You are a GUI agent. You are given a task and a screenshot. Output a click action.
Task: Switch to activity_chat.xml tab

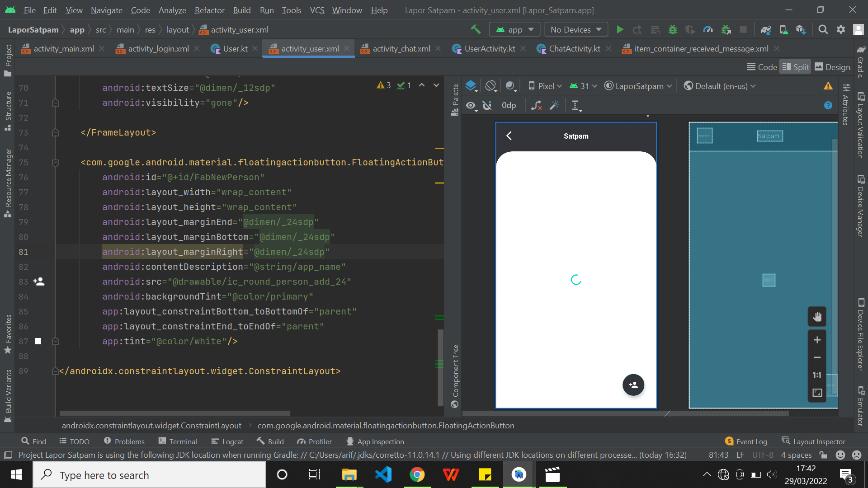click(x=401, y=48)
